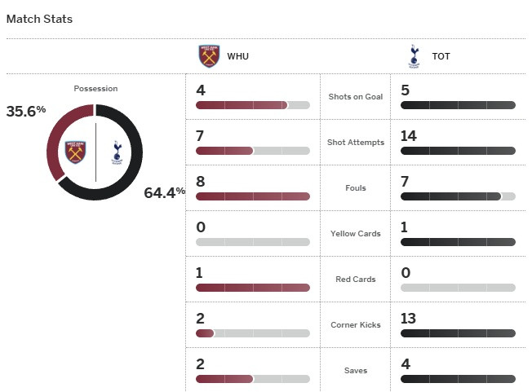The width and height of the screenshot is (532, 392).
Task: Click the Tottenham crest in header
Action: pos(414,56)
